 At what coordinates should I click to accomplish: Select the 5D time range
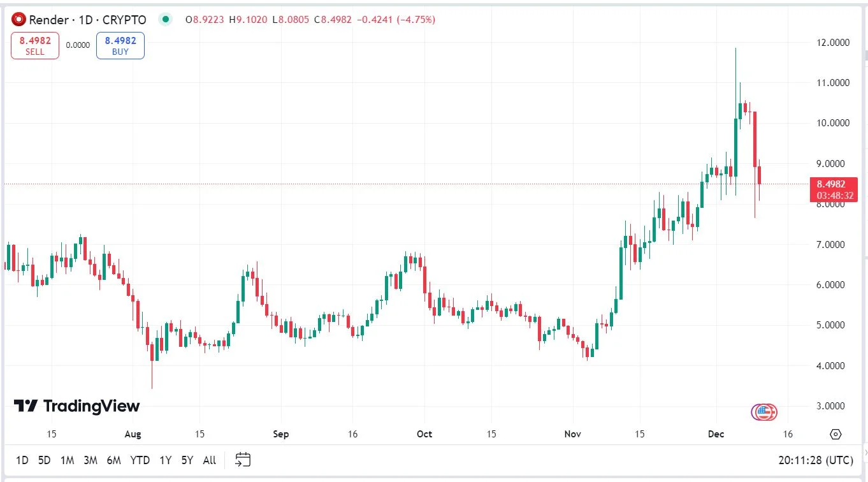(44, 460)
